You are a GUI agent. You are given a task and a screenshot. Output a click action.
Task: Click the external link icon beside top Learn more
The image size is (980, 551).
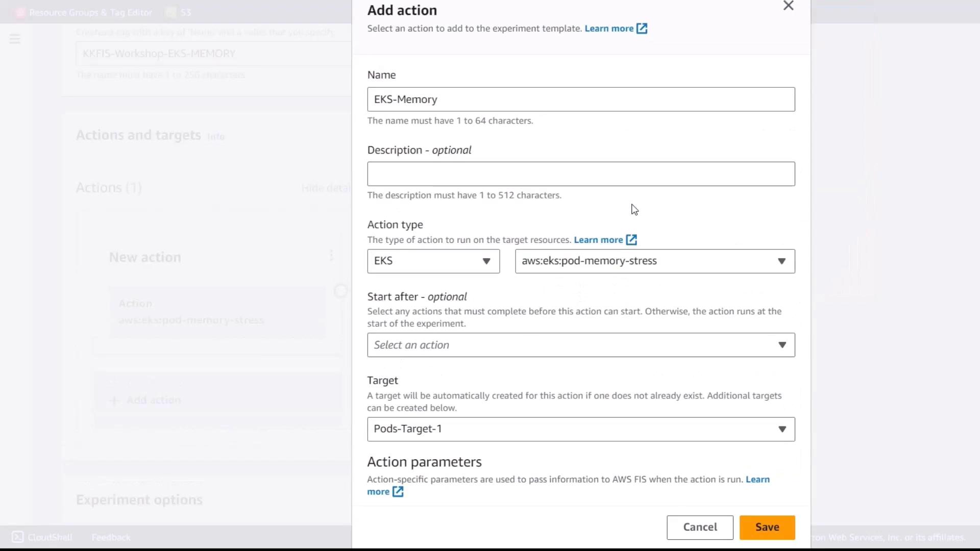tap(642, 29)
